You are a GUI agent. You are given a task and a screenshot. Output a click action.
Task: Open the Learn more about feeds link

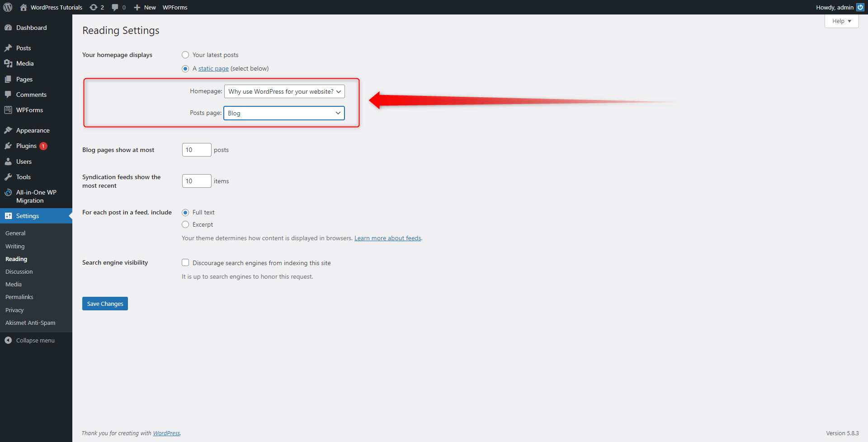[x=388, y=238]
